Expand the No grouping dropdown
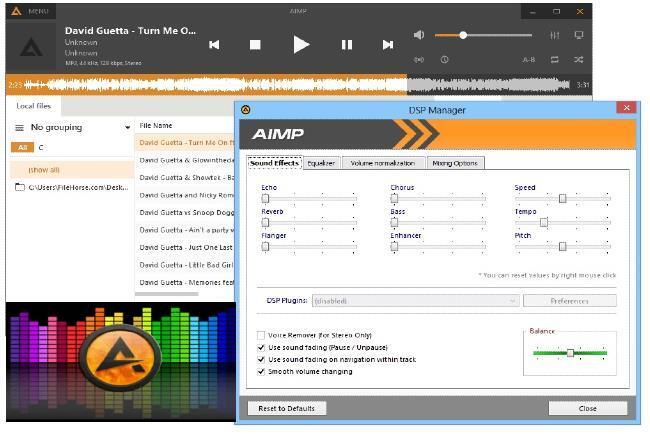The width and height of the screenshot is (650, 434). point(127,128)
